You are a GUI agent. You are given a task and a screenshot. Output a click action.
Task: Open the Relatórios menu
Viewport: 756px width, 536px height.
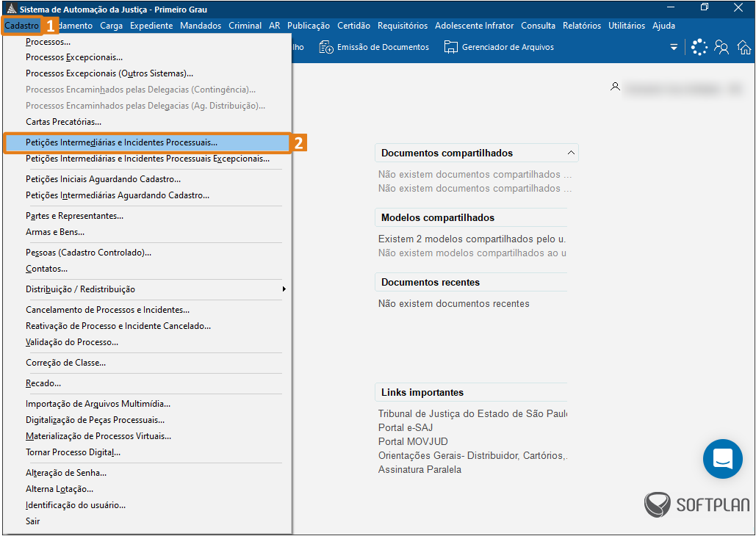point(582,26)
